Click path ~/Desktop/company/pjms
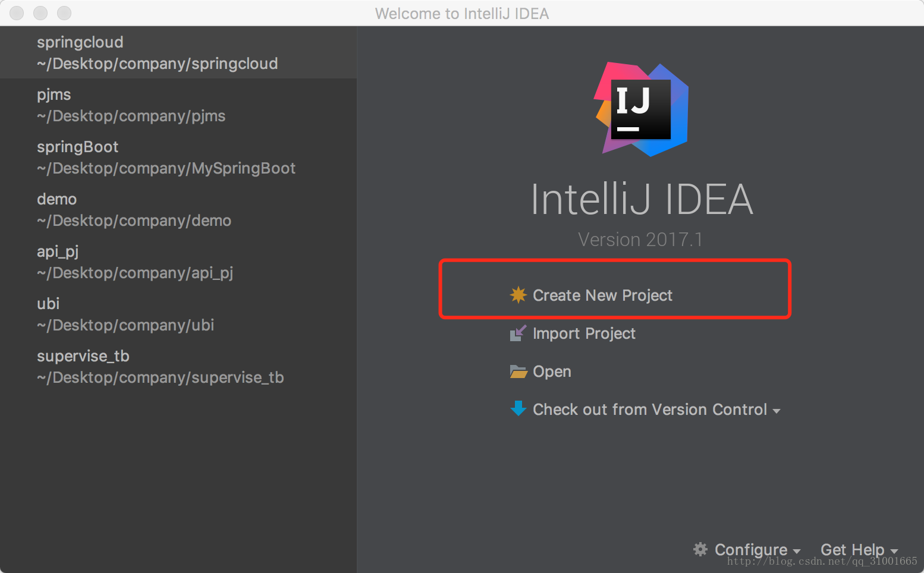The height and width of the screenshot is (573, 924). click(x=131, y=116)
